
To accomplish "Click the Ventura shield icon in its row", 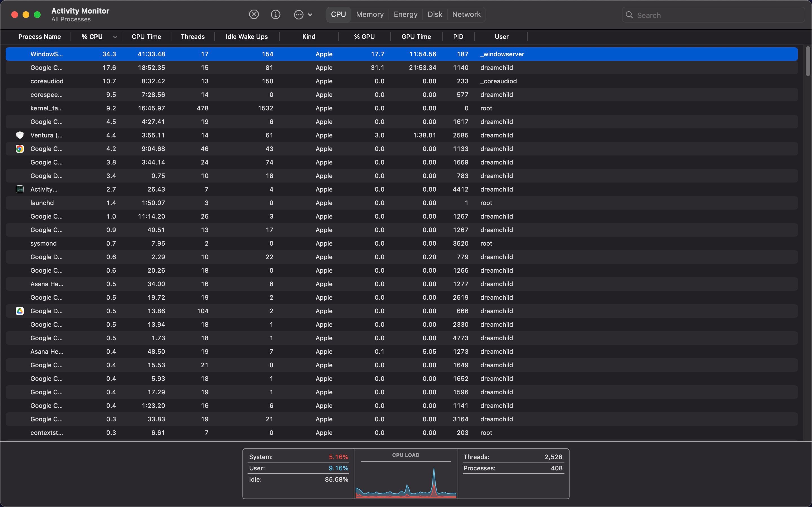I will click(19, 135).
